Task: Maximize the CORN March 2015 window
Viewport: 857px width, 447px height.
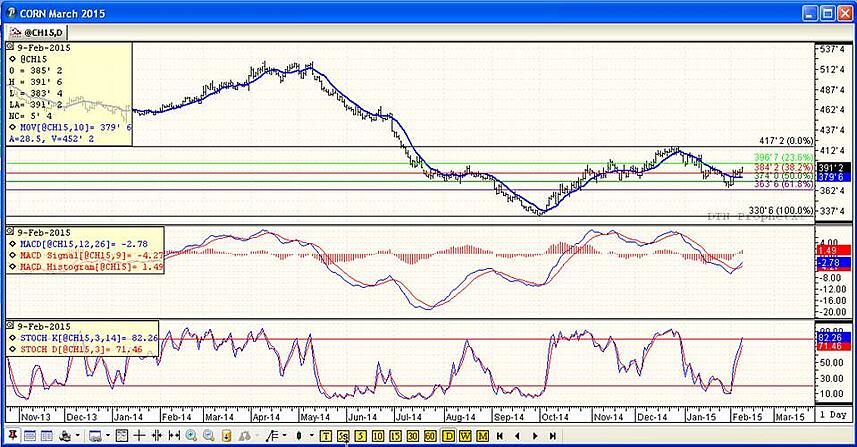Action: 828,13
